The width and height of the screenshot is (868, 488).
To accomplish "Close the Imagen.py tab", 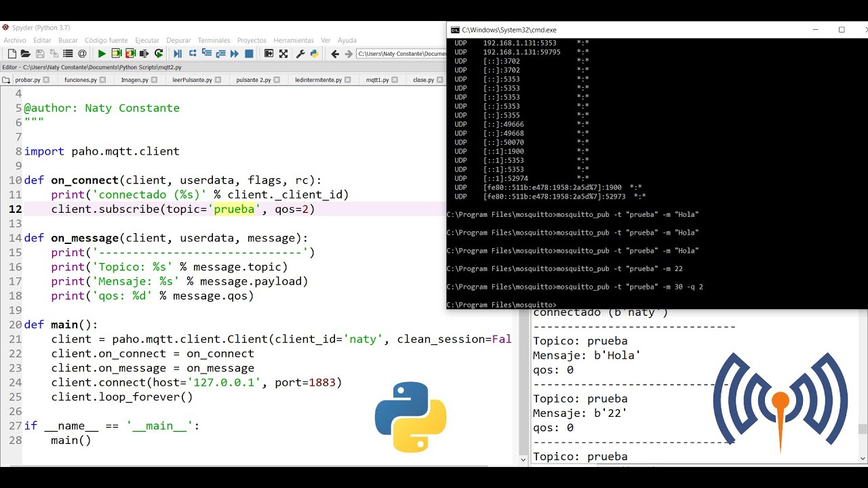I will click(154, 80).
